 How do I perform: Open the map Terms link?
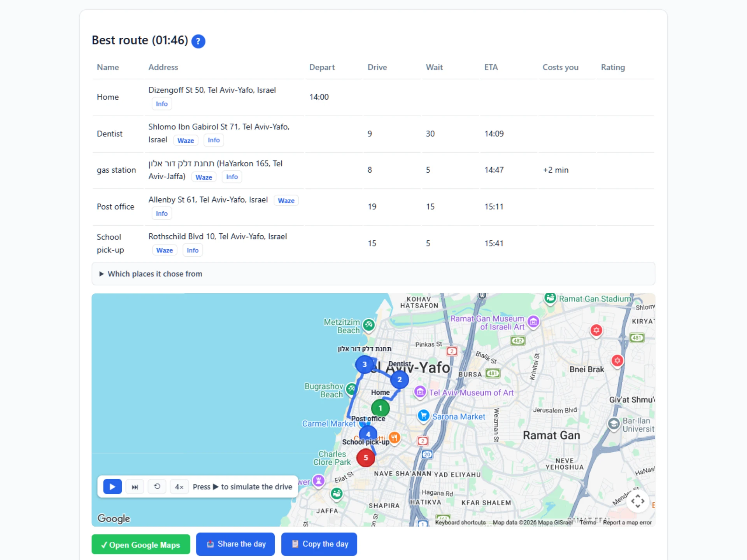(588, 522)
